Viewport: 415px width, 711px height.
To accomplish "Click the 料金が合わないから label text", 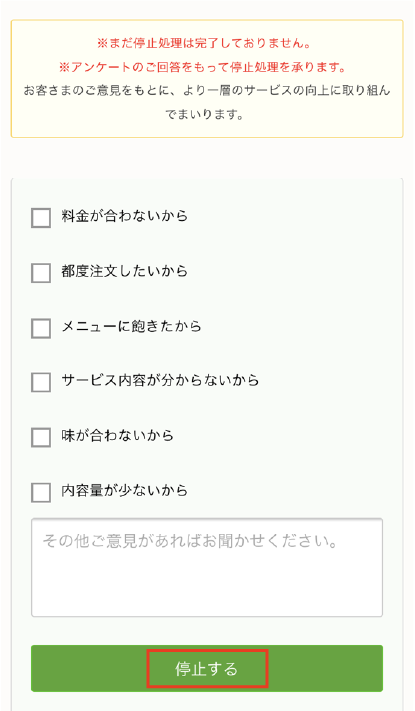I will 125,216.
